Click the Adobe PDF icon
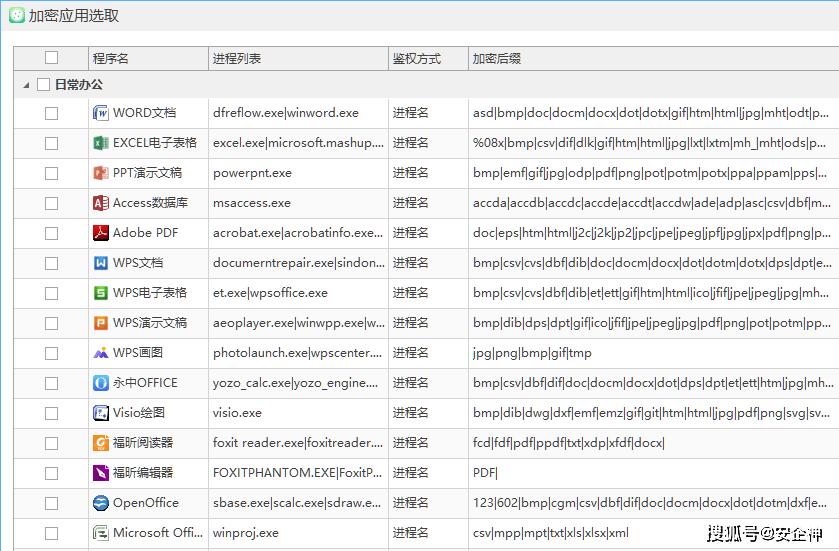Image resolution: width=839 pixels, height=551 pixels. point(100,233)
